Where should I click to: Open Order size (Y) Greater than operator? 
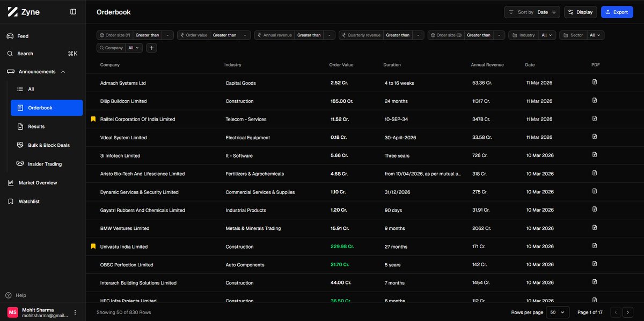pyautogui.click(x=147, y=35)
